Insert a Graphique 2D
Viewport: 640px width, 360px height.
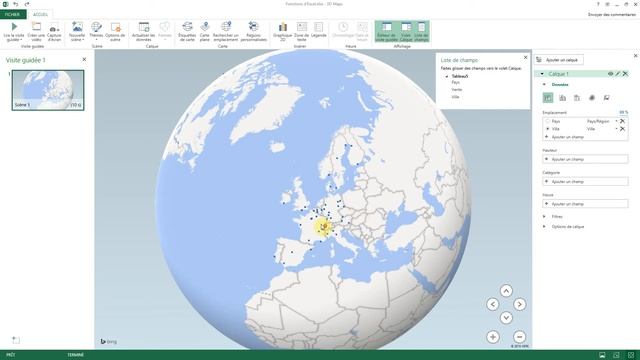point(282,32)
